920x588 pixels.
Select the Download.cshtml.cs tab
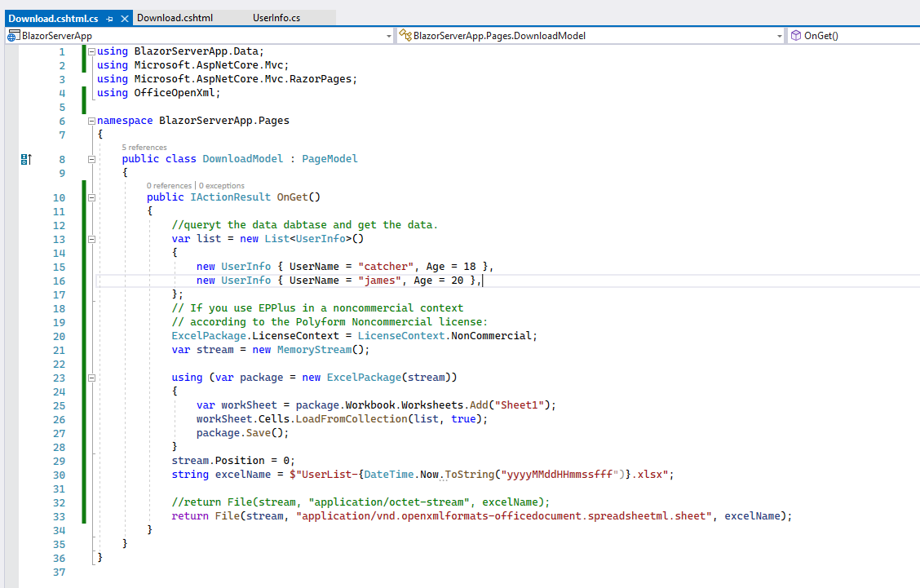[53, 18]
